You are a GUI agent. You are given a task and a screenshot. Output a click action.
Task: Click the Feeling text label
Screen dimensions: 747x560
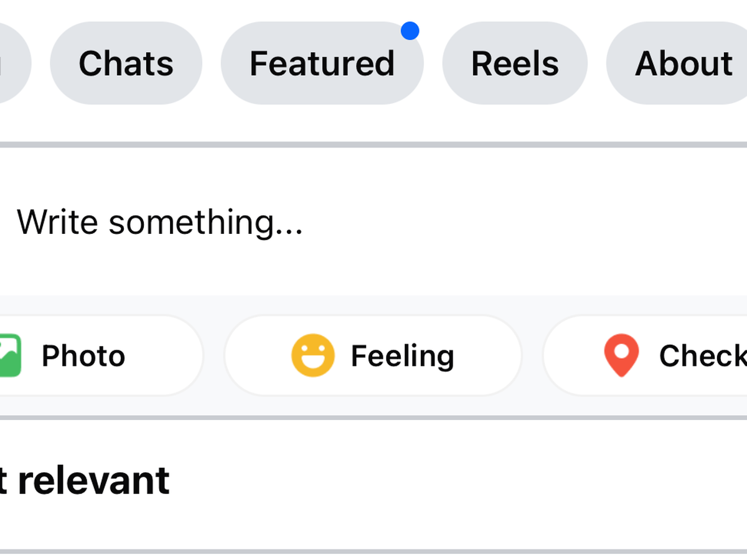point(402,356)
